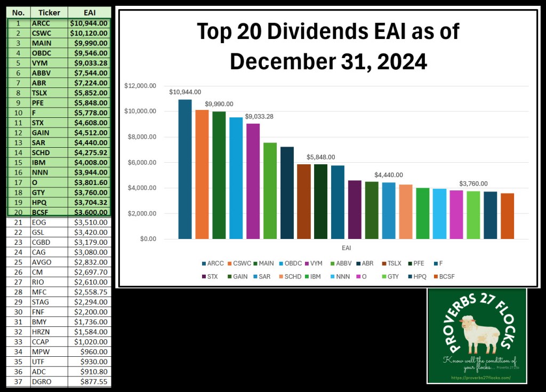Select the Ticker column header
The height and width of the screenshot is (392, 546).
[x=49, y=13]
